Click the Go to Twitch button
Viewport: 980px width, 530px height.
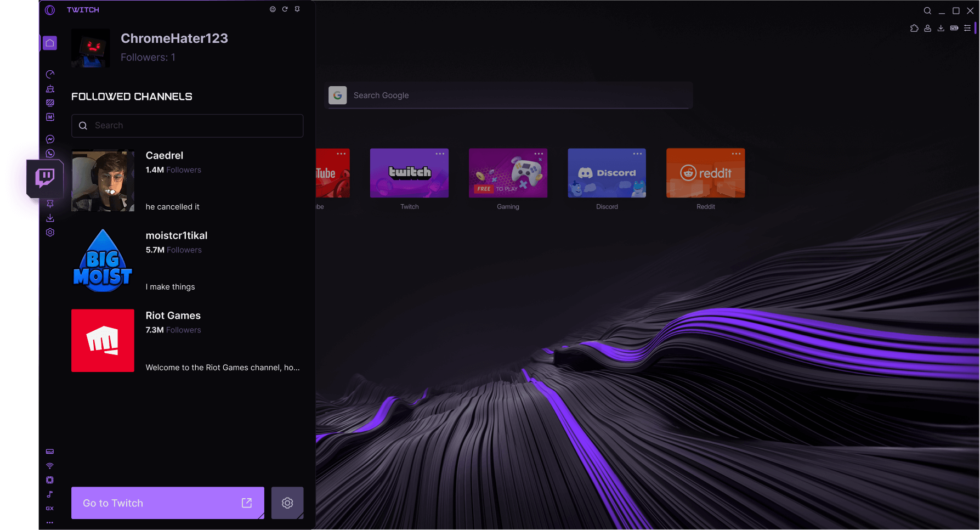(167, 503)
